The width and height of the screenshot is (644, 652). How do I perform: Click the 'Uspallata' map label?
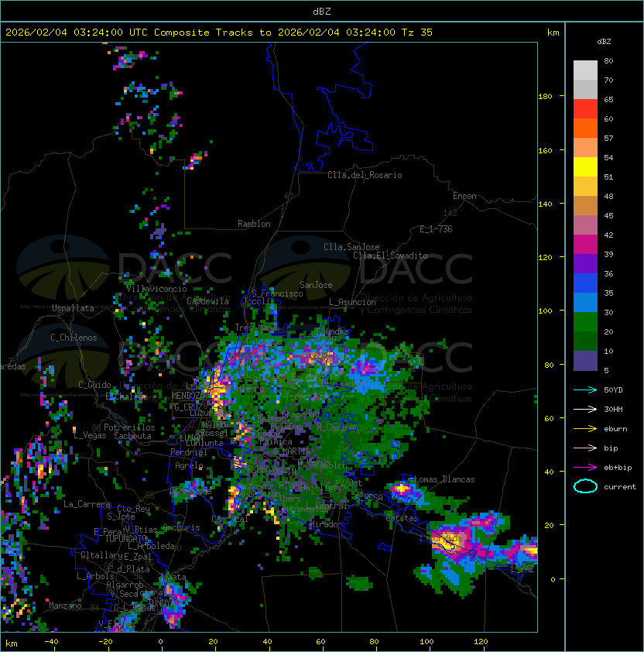73,308
